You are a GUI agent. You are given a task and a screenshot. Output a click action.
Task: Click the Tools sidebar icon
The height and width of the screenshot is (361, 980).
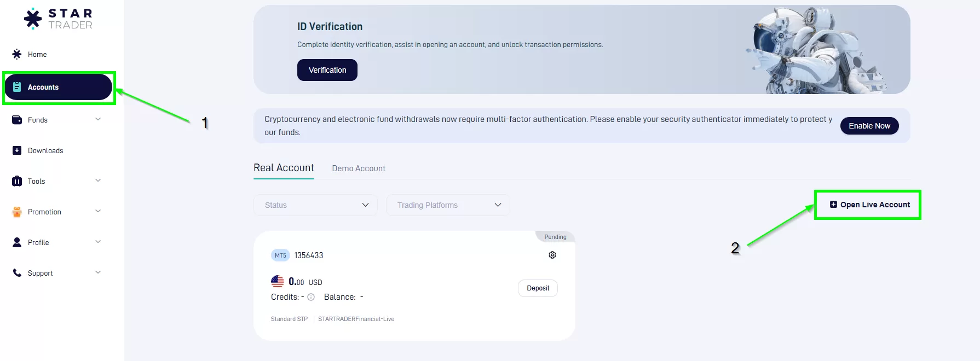click(17, 181)
